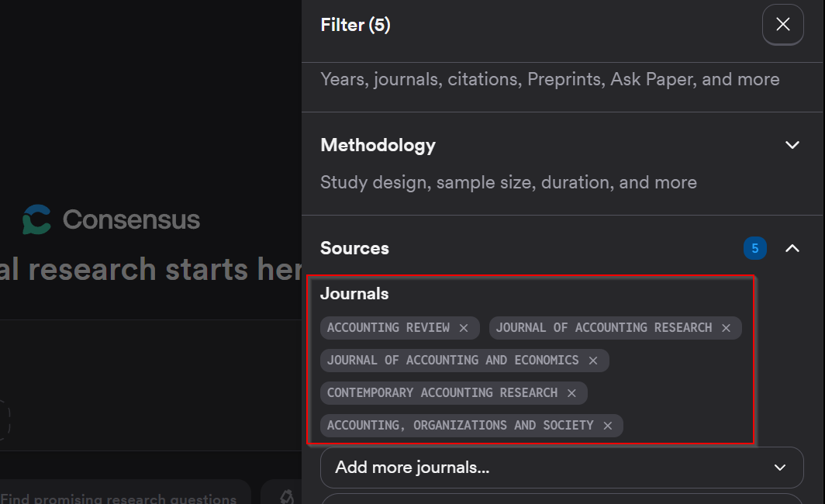Image resolution: width=825 pixels, height=504 pixels.
Task: Remove Journal of Accounting and Economics chip
Action: [593, 361]
